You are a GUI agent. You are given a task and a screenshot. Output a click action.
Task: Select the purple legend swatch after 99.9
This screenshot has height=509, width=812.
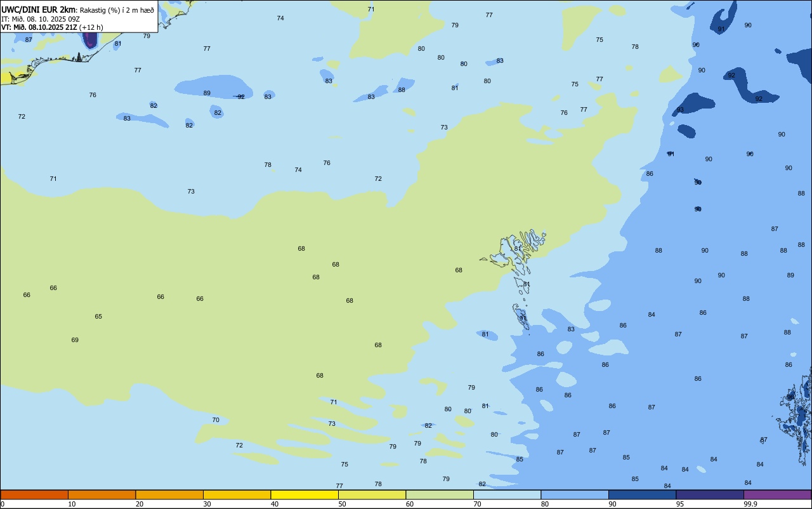(778, 494)
